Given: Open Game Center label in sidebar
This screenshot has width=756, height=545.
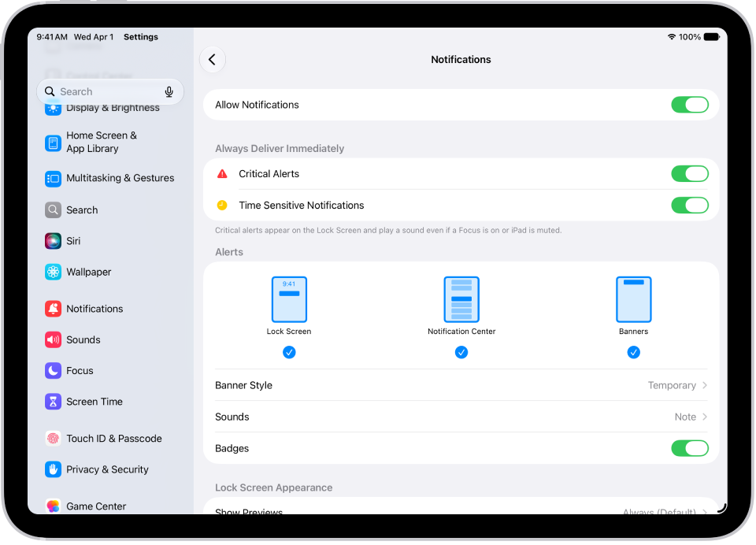Looking at the screenshot, I should pos(96,506).
